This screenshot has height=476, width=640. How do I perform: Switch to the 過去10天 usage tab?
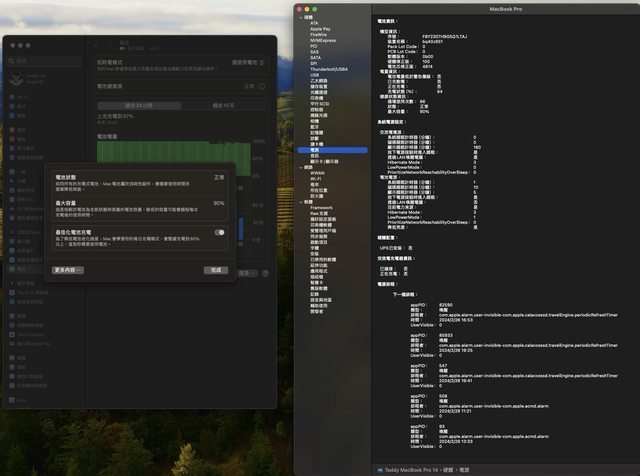(224, 105)
